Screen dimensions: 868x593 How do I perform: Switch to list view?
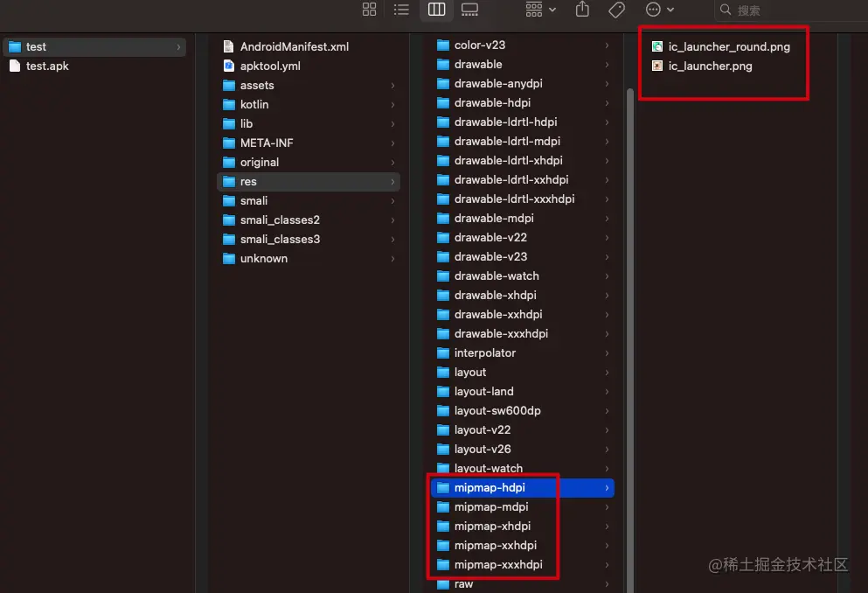401,10
